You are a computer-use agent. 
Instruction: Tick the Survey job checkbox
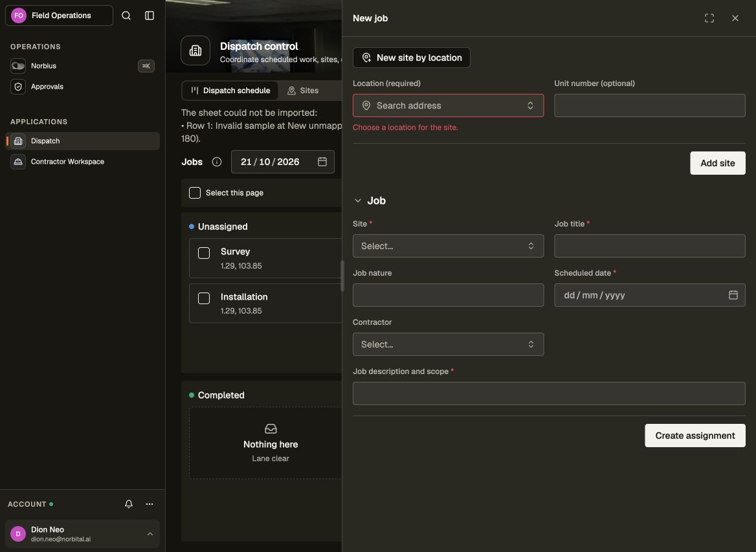204,253
